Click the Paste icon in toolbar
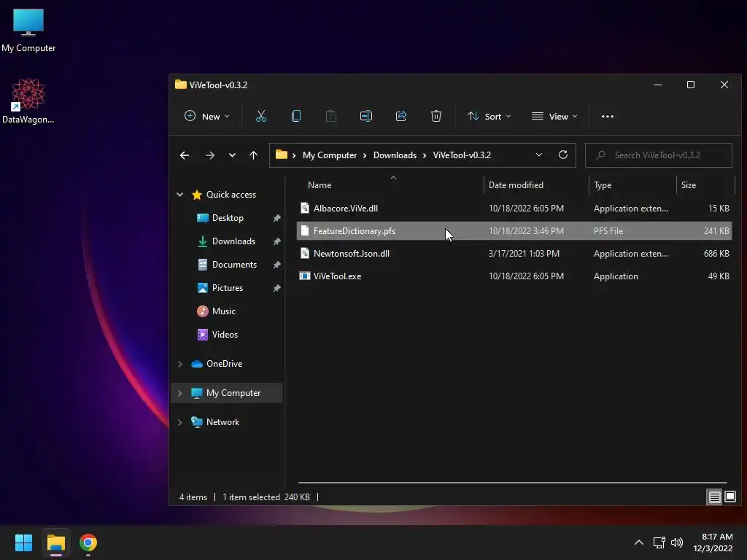747x560 pixels. click(x=331, y=116)
